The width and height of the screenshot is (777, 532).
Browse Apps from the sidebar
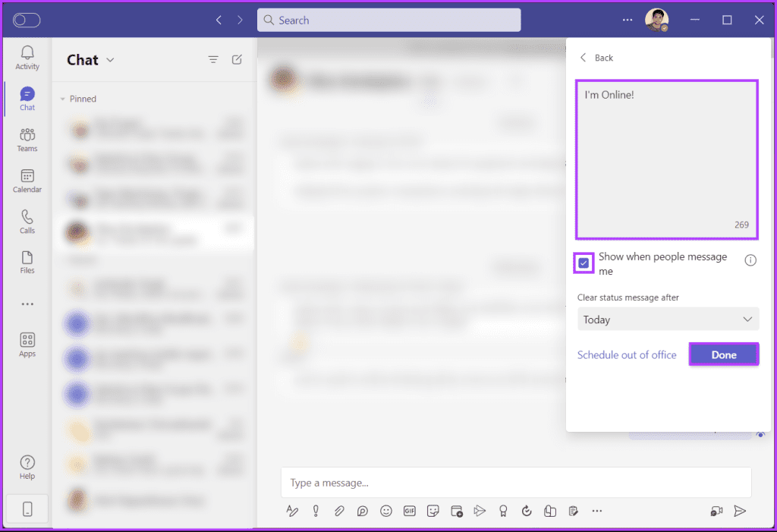click(x=27, y=343)
